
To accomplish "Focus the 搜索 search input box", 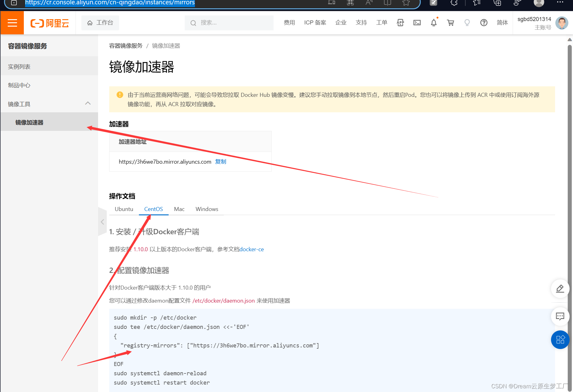I will pos(229,23).
